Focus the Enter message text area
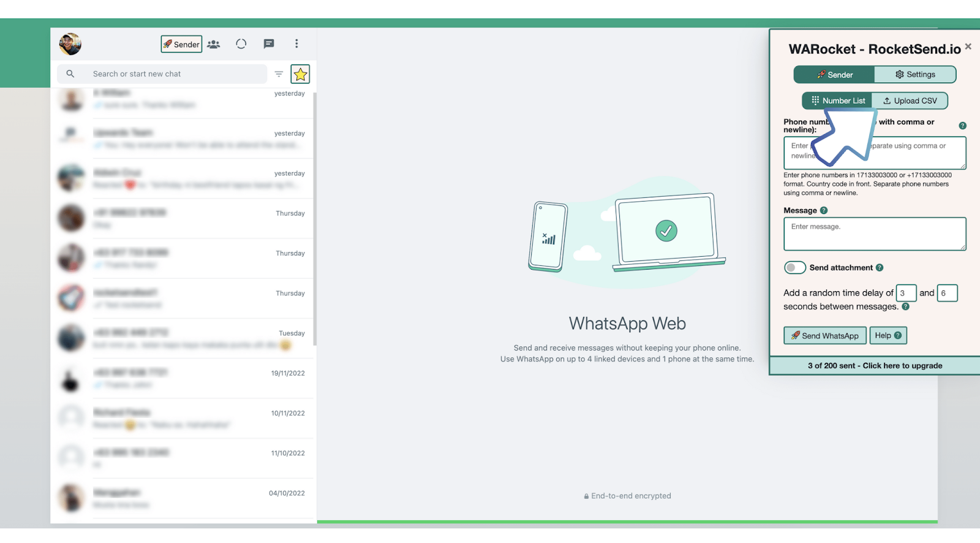Viewport: 980px width, 543px height. (x=875, y=234)
